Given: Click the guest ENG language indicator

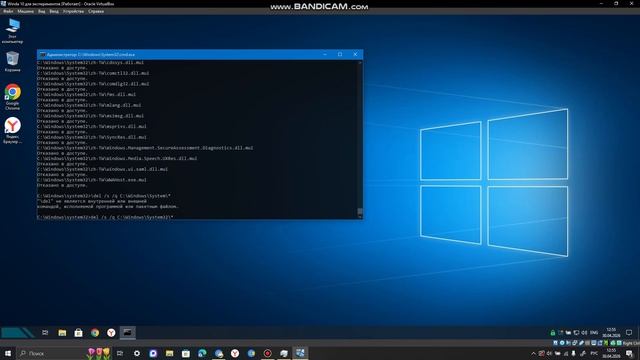Looking at the screenshot, I should pyautogui.click(x=594, y=333).
